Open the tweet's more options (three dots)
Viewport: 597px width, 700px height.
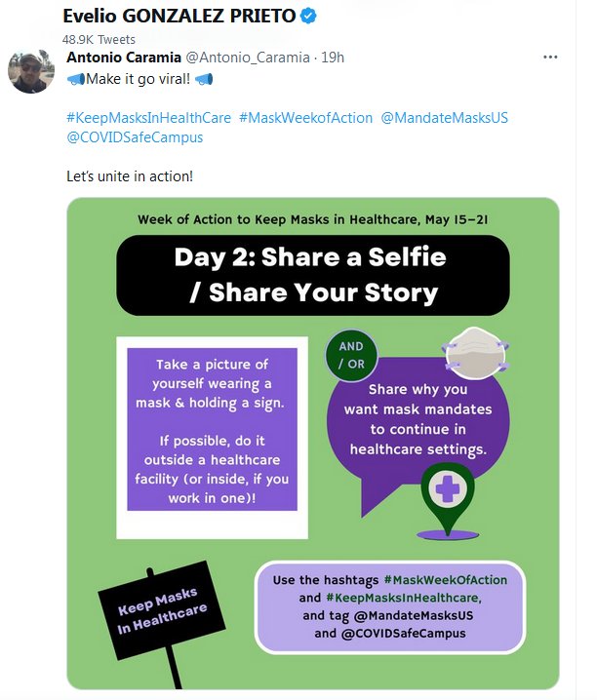(x=550, y=57)
